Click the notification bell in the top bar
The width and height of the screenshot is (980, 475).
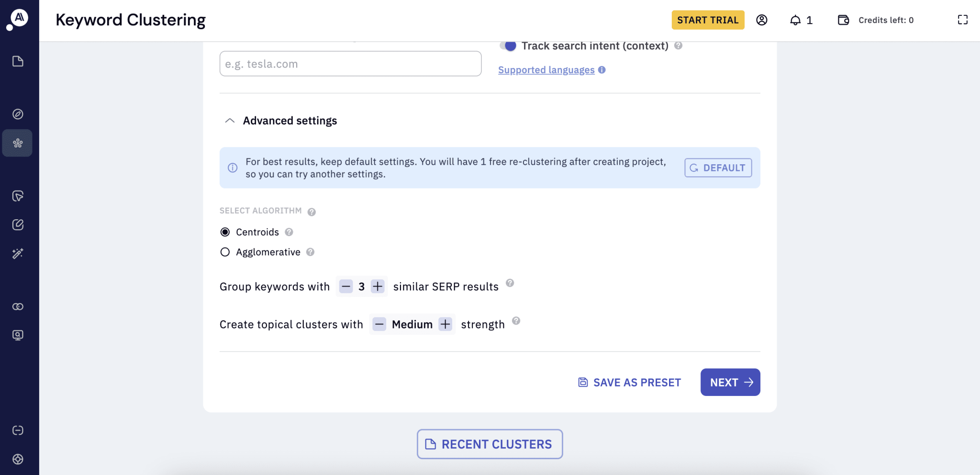click(x=796, y=20)
